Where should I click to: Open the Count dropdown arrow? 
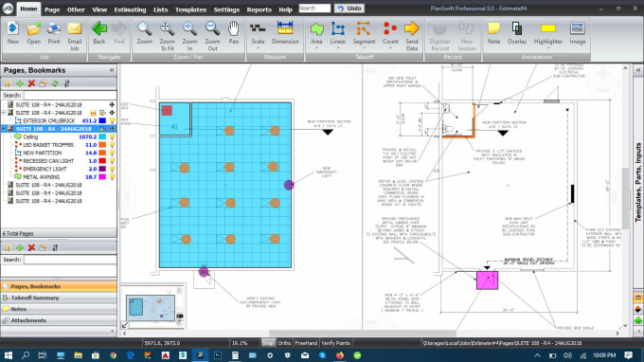point(390,48)
